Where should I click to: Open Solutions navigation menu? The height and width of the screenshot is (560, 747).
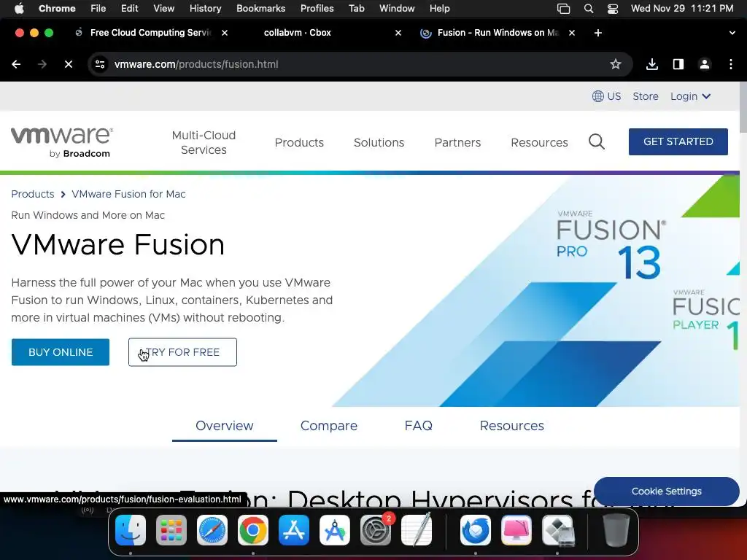coord(379,142)
